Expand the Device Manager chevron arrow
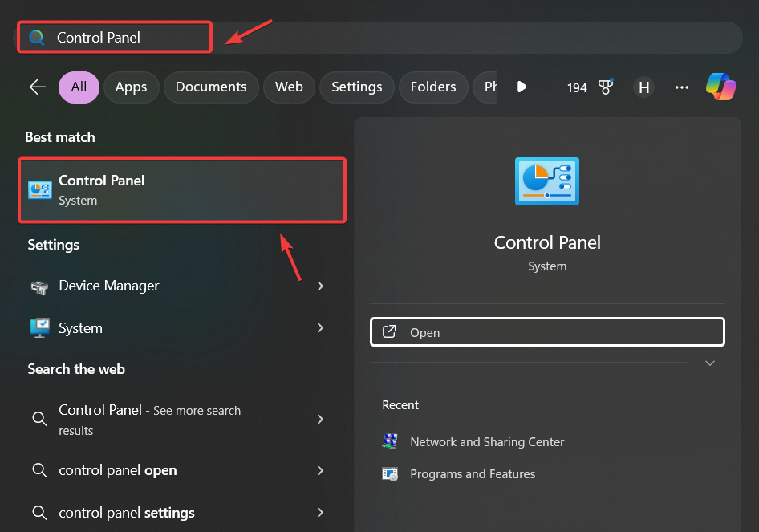 click(320, 286)
